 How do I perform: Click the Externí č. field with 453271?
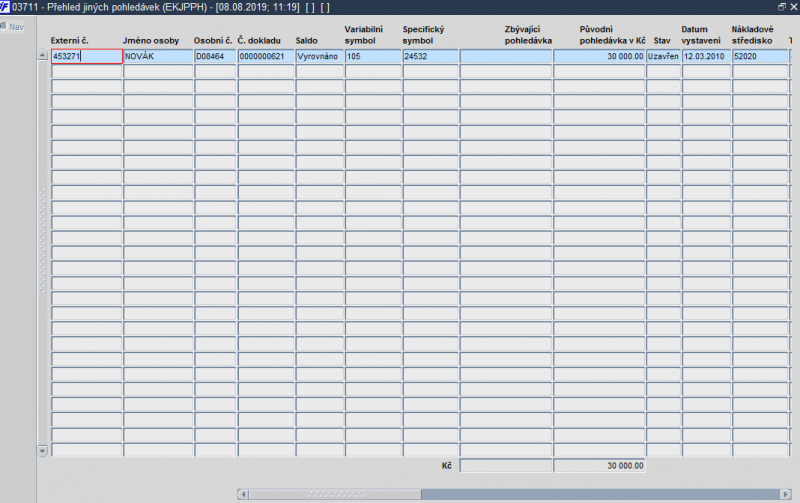[x=87, y=56]
